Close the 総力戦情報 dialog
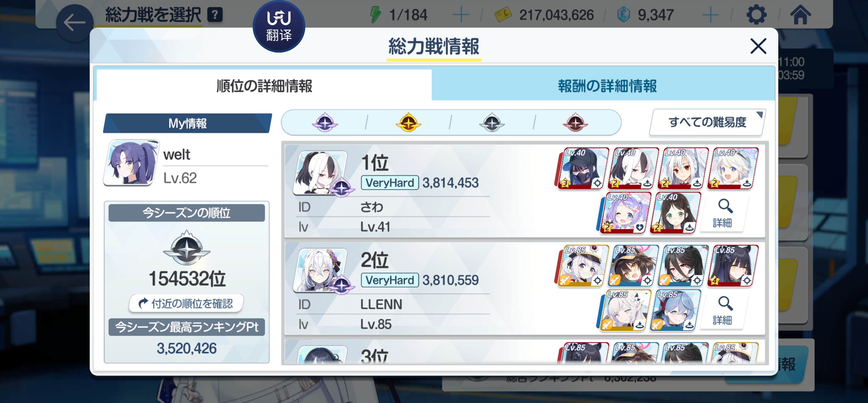 coord(758,46)
